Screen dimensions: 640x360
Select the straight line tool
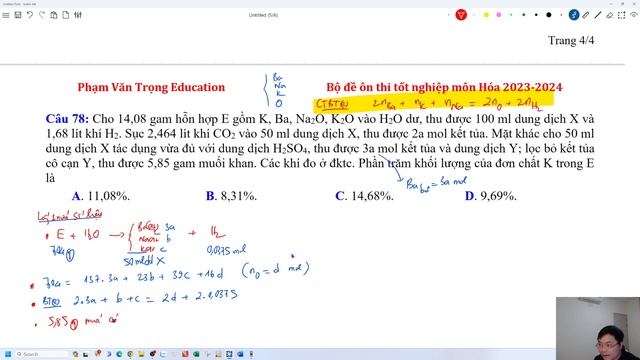598,15
